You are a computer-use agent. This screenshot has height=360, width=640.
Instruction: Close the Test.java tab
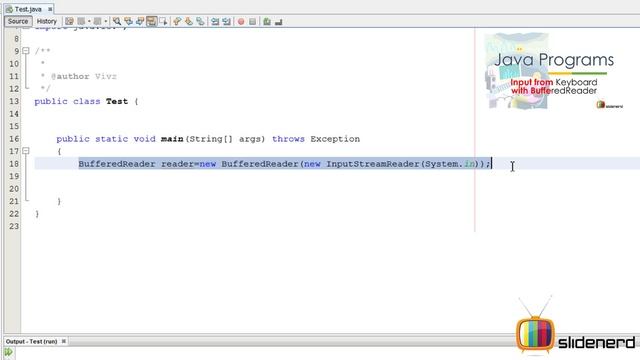point(50,9)
